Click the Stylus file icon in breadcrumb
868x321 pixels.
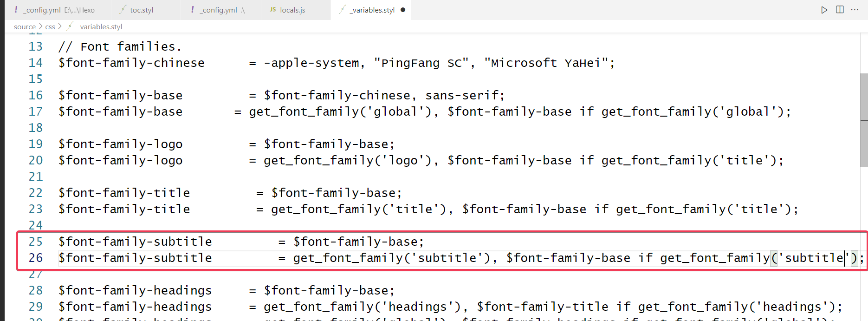point(70,26)
